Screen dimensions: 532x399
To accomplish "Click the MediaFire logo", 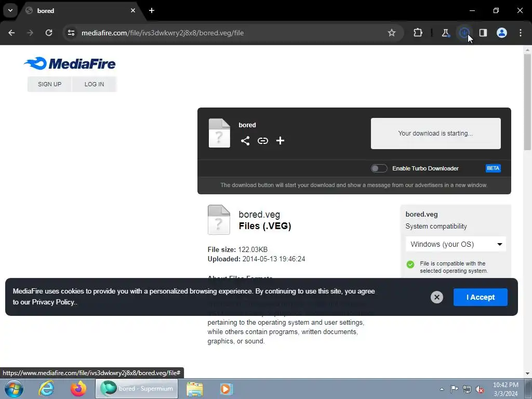I will click(70, 63).
